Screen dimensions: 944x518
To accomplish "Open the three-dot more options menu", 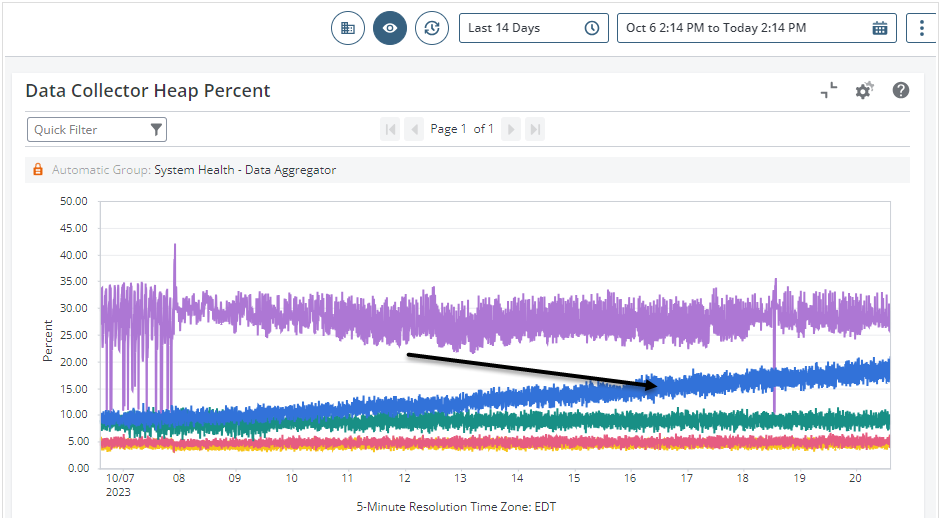I will [922, 28].
